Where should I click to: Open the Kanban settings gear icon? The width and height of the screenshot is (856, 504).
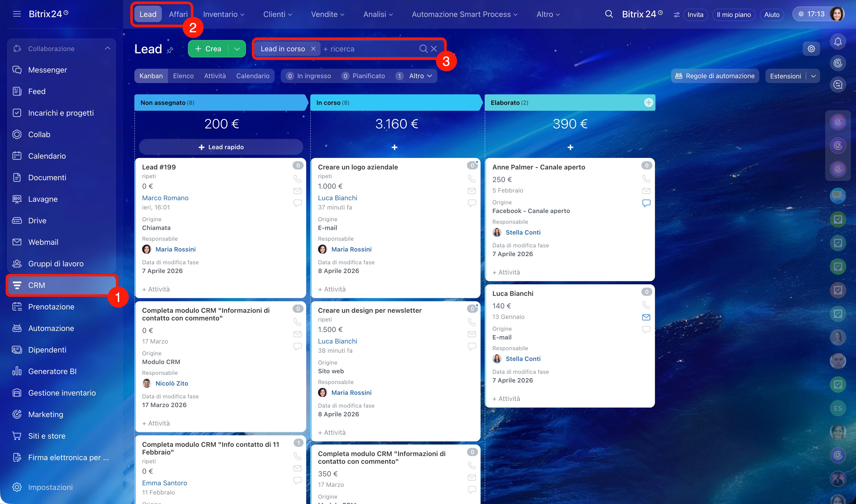point(811,48)
